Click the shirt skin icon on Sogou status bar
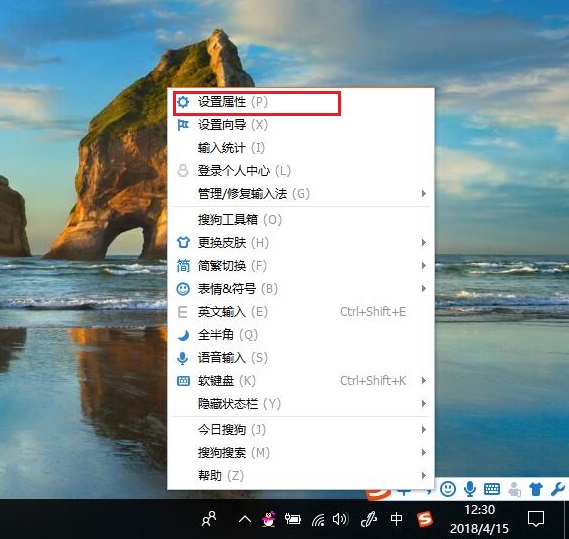 536,489
